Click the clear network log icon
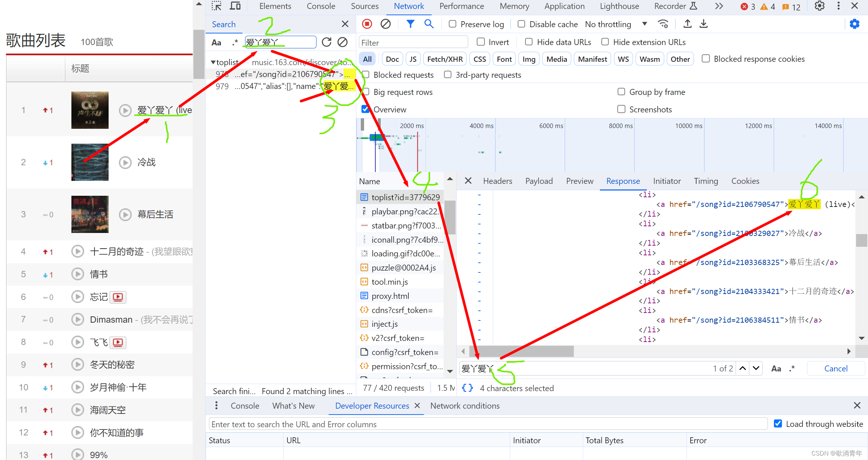Screen dimensions: 868x460 coord(386,24)
